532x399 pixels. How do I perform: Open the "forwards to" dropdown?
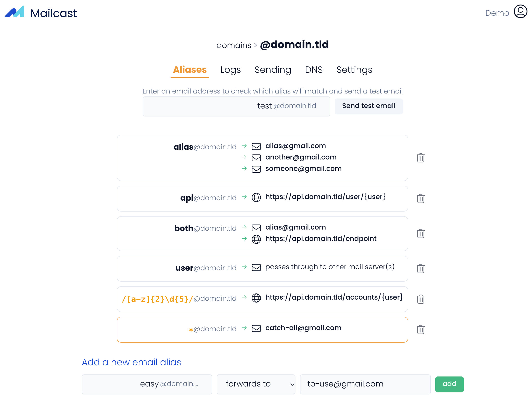click(x=256, y=384)
